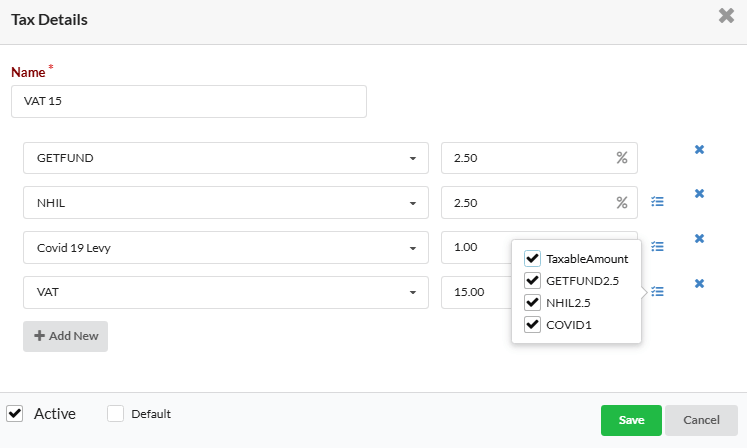Click the Add New button
This screenshot has height=448, width=747.
[x=65, y=336]
